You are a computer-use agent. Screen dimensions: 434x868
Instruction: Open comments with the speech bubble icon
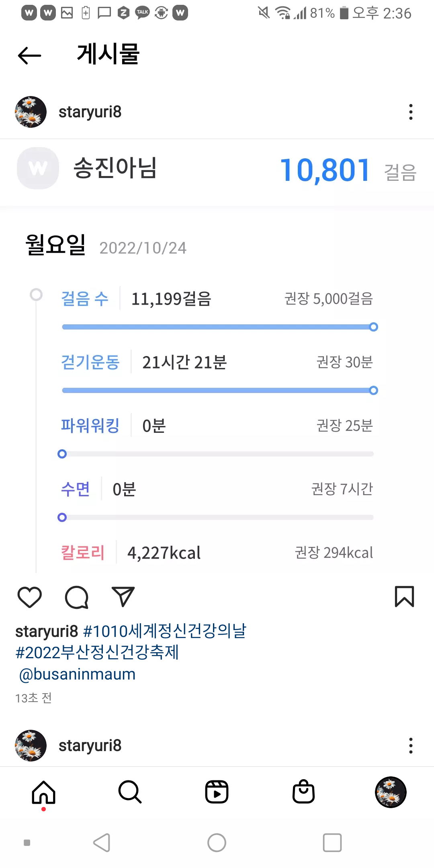click(x=76, y=597)
